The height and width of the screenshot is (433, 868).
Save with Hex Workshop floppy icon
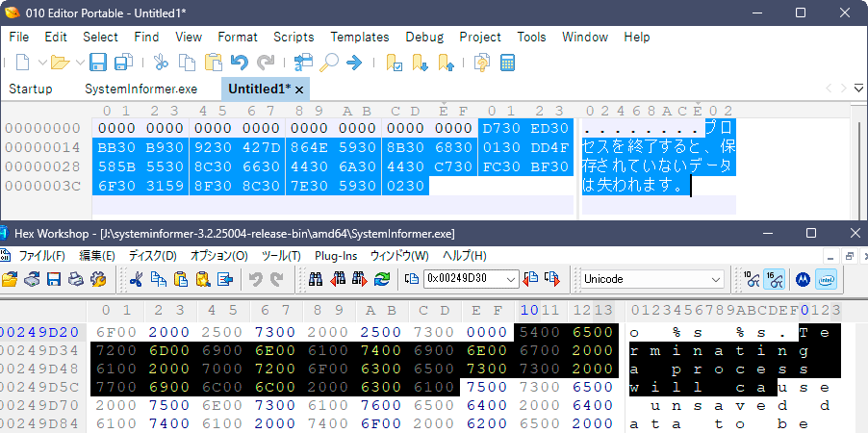[54, 279]
